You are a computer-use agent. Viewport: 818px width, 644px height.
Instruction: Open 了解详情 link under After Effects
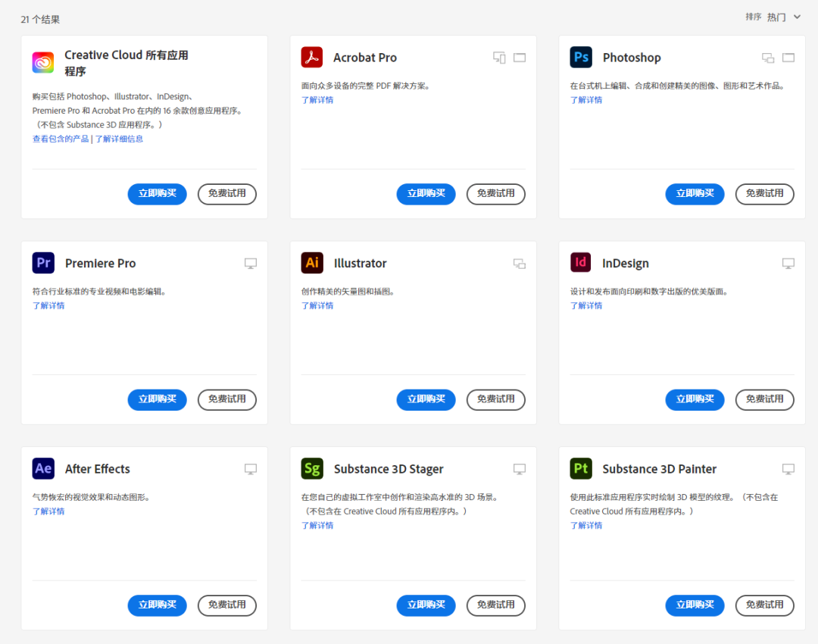pyautogui.click(x=48, y=511)
